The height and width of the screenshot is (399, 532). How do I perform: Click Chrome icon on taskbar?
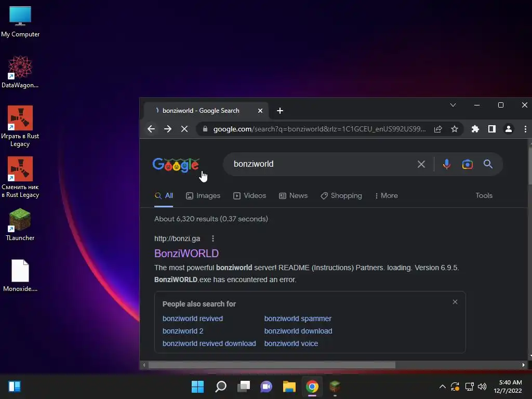tap(312, 387)
